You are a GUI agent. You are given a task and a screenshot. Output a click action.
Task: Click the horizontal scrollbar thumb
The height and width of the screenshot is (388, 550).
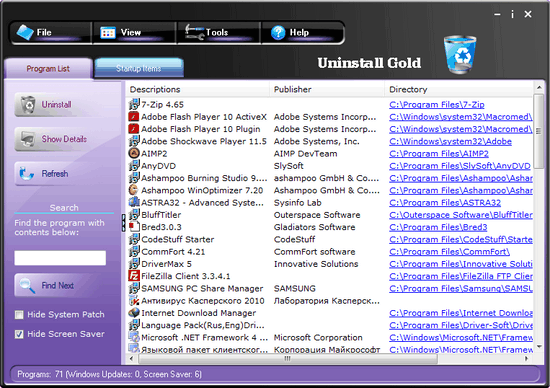[x=288, y=359]
